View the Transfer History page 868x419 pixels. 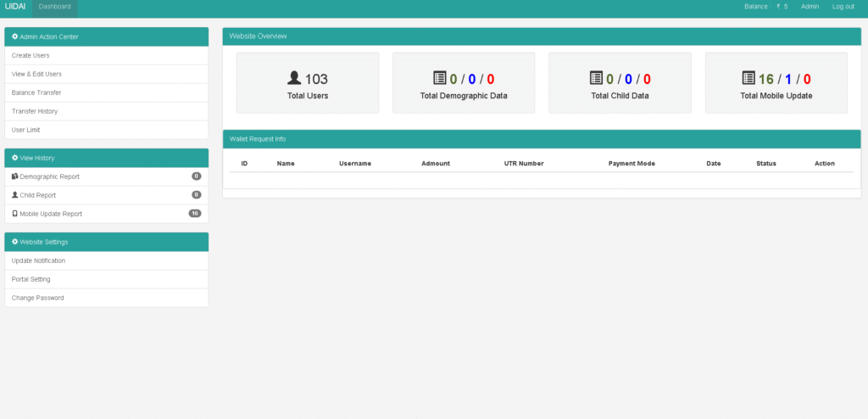click(x=35, y=111)
